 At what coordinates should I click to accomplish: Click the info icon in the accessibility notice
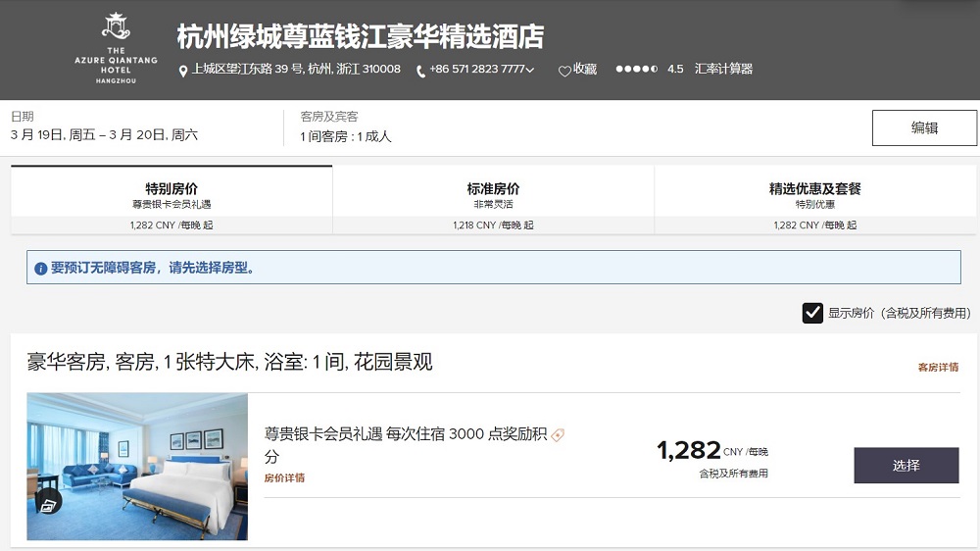pos(40,269)
